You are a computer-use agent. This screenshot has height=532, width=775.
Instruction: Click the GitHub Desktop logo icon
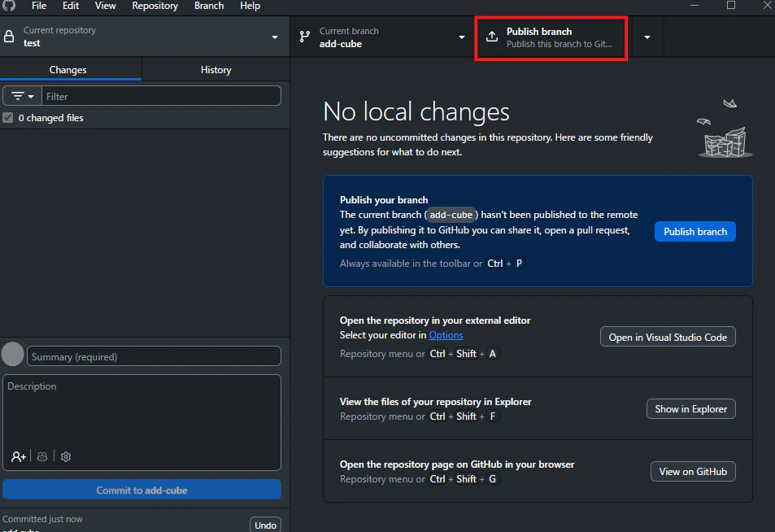coord(8,6)
